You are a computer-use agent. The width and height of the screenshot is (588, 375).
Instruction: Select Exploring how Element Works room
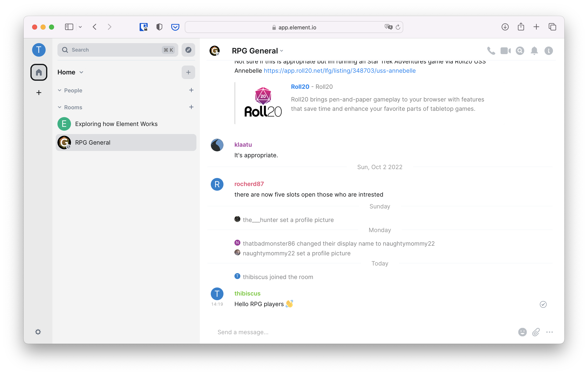click(x=116, y=124)
